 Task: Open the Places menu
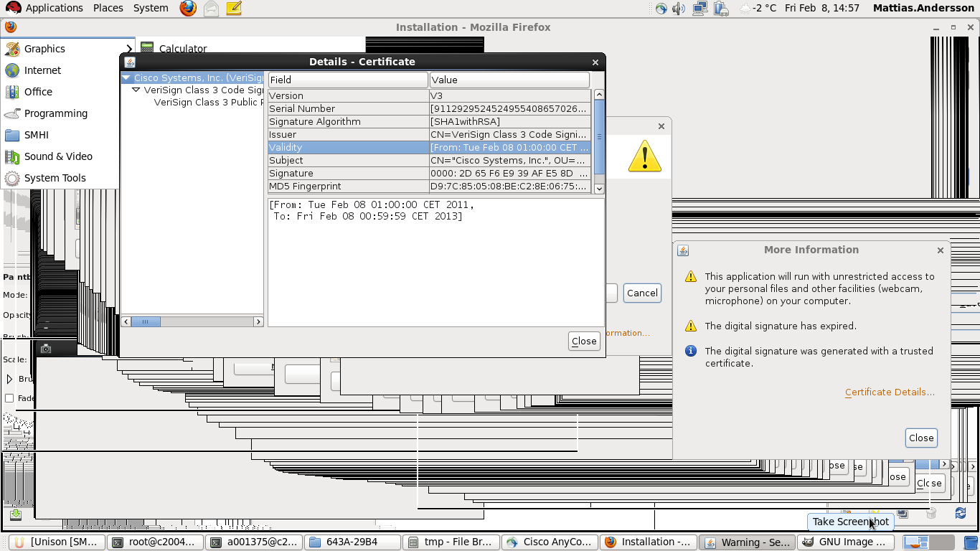108,8
